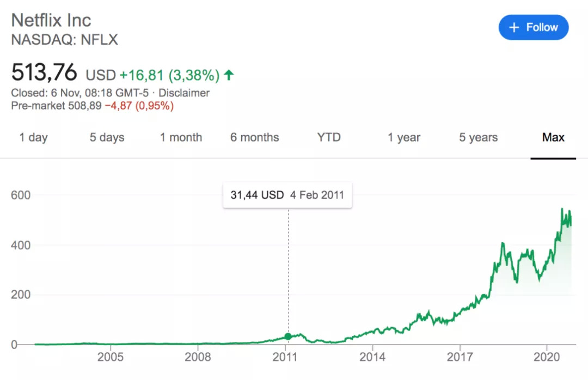The height and width of the screenshot is (380, 588).
Task: Click the Pre-market 508,89 price text
Action: point(56,106)
